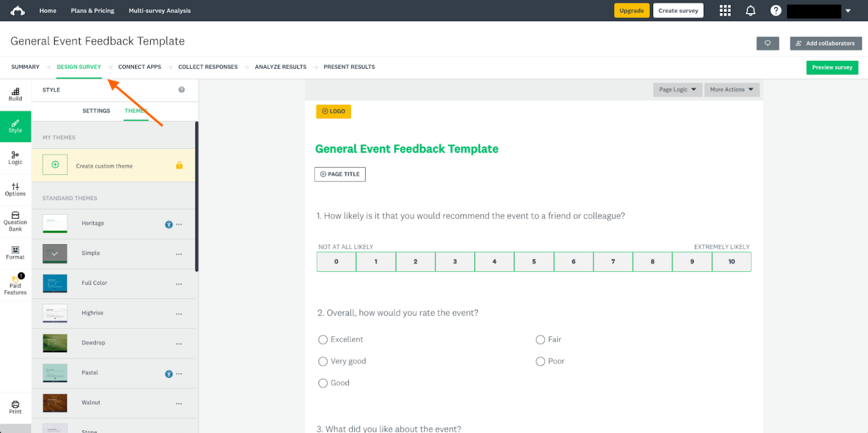Select the Build tool in the sidebar

[x=15, y=93]
